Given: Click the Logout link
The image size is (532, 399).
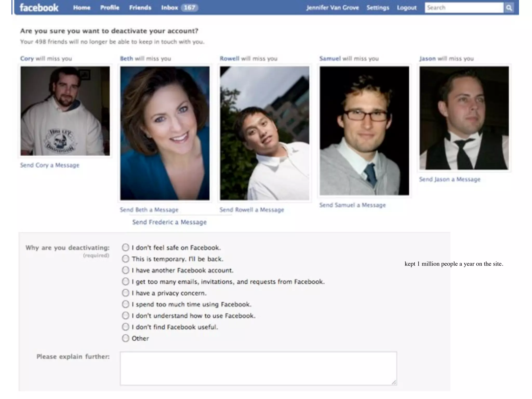Looking at the screenshot, I should tap(407, 8).
